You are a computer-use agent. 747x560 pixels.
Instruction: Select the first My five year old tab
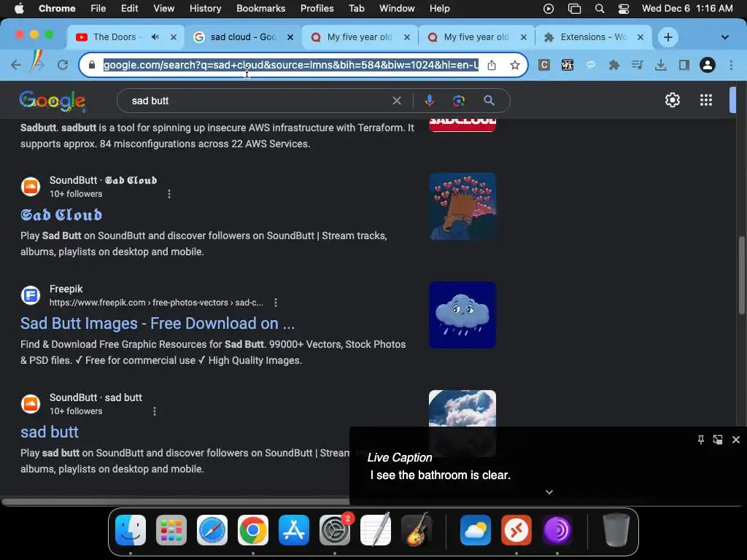[360, 36]
